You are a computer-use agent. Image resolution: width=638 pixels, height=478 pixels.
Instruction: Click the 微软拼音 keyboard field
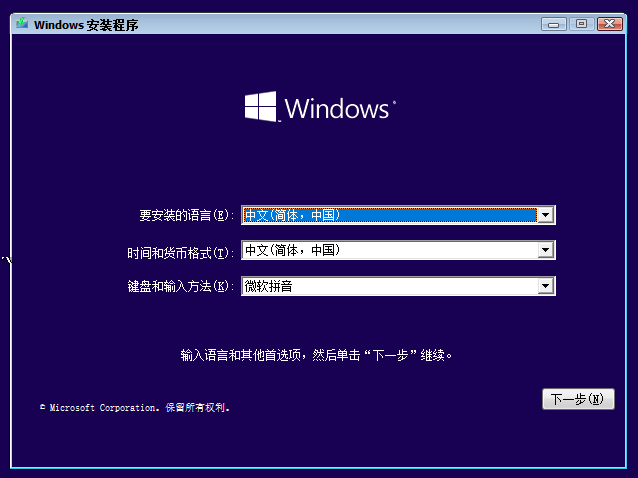(x=388, y=287)
